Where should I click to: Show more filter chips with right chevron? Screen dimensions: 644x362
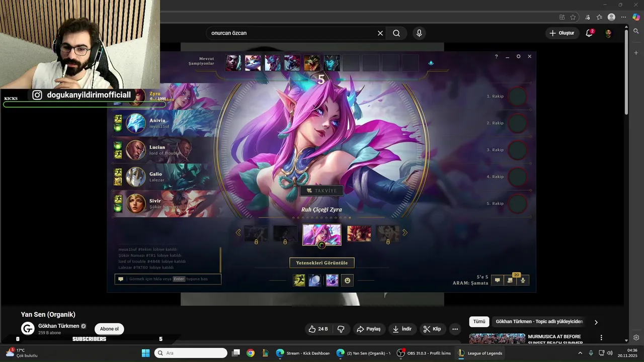click(596, 322)
